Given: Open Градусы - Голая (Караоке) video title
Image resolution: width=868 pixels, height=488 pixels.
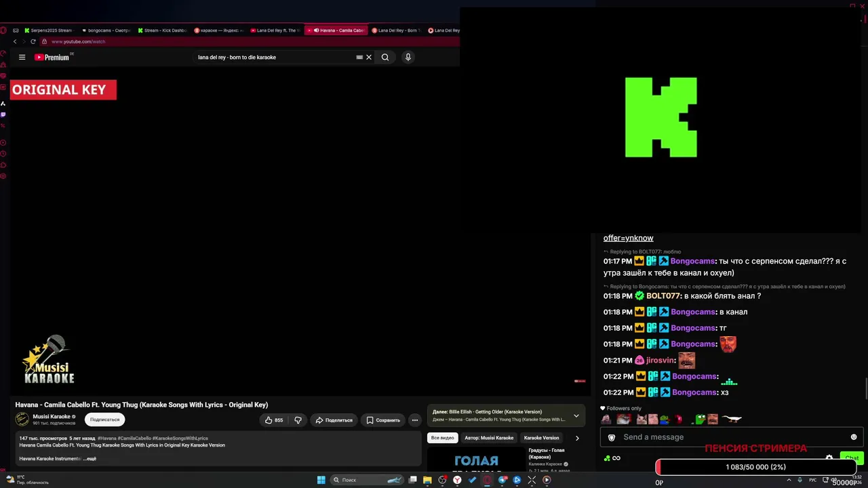Looking at the screenshot, I should (547, 453).
